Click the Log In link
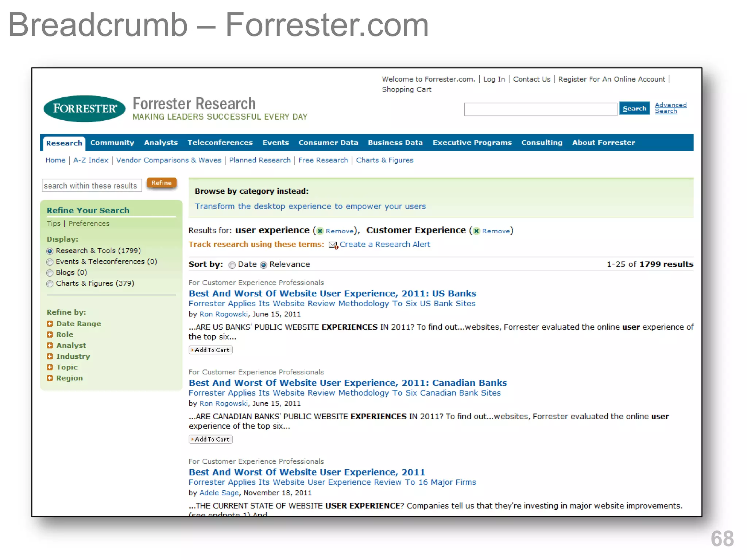 tap(494, 79)
